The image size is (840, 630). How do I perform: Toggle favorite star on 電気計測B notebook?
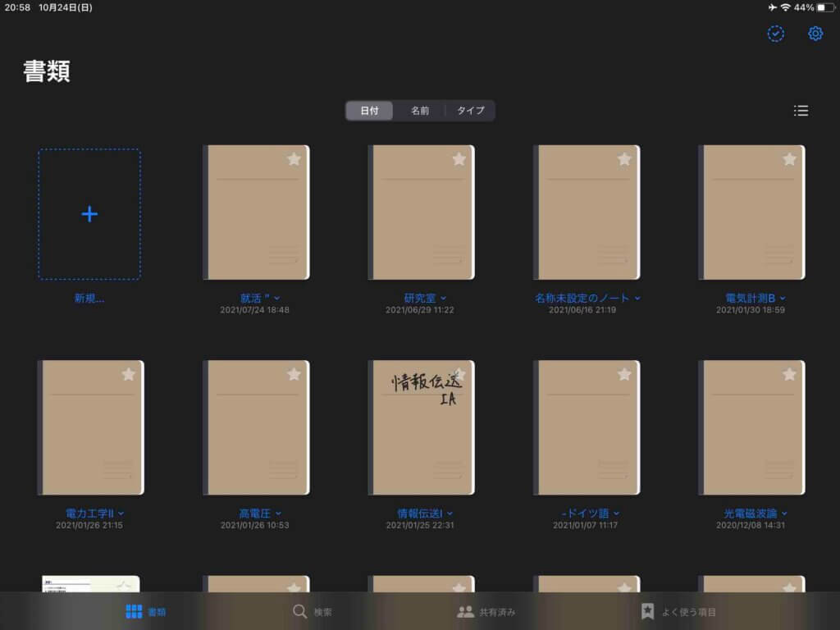[789, 159]
